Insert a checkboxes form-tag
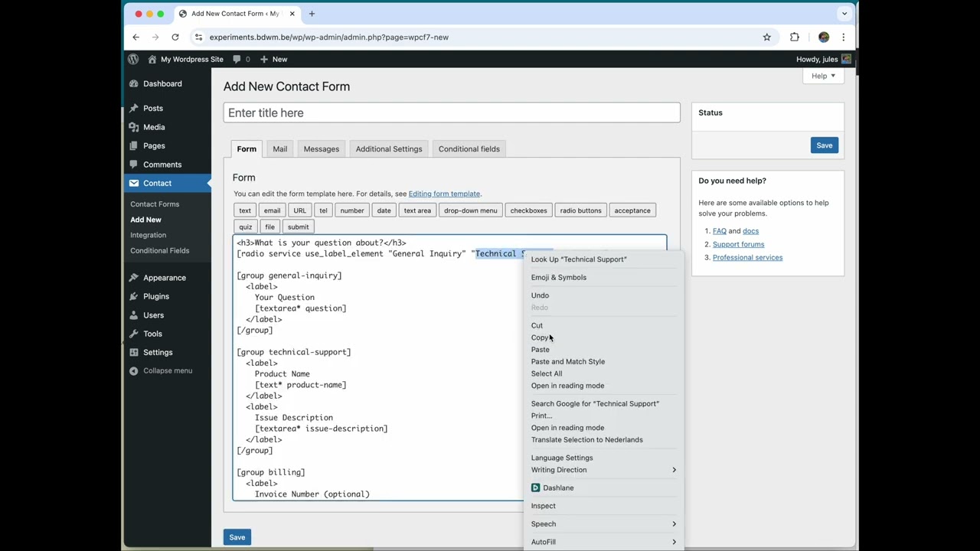Image resolution: width=980 pixels, height=551 pixels. tap(528, 210)
